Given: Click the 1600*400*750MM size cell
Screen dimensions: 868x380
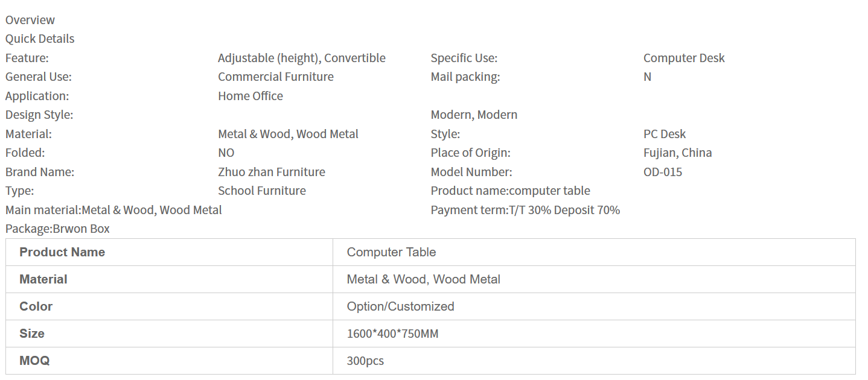Looking at the screenshot, I should (x=392, y=334).
